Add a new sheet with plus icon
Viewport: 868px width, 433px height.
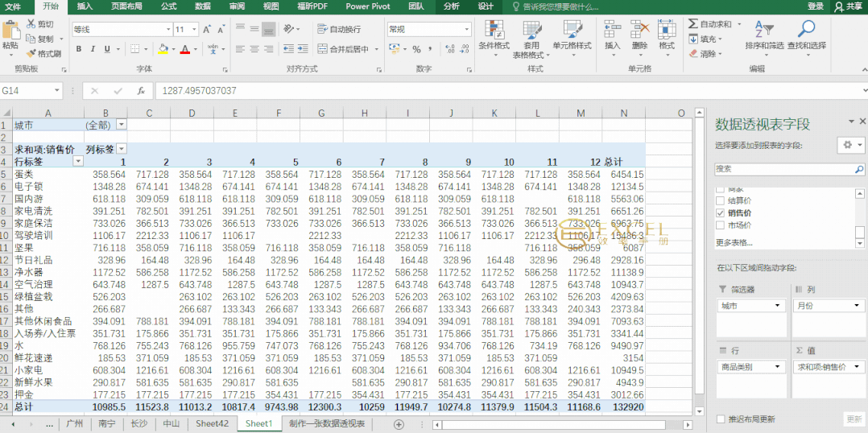pyautogui.click(x=399, y=424)
